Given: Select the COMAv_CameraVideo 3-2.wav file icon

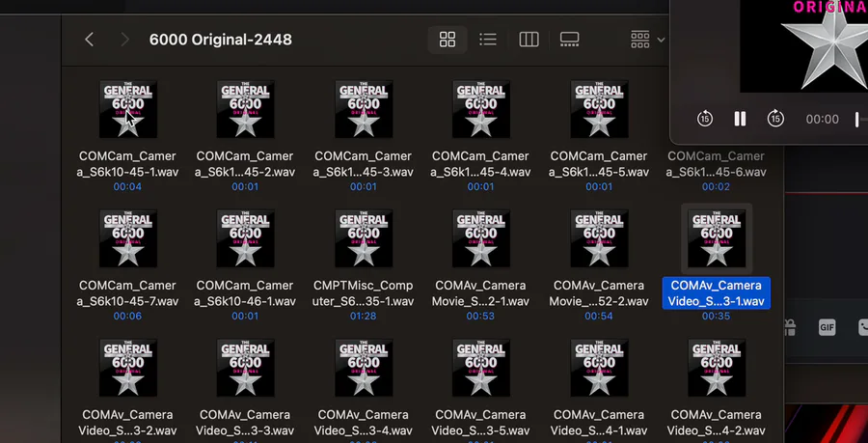Looking at the screenshot, I should tap(128, 368).
